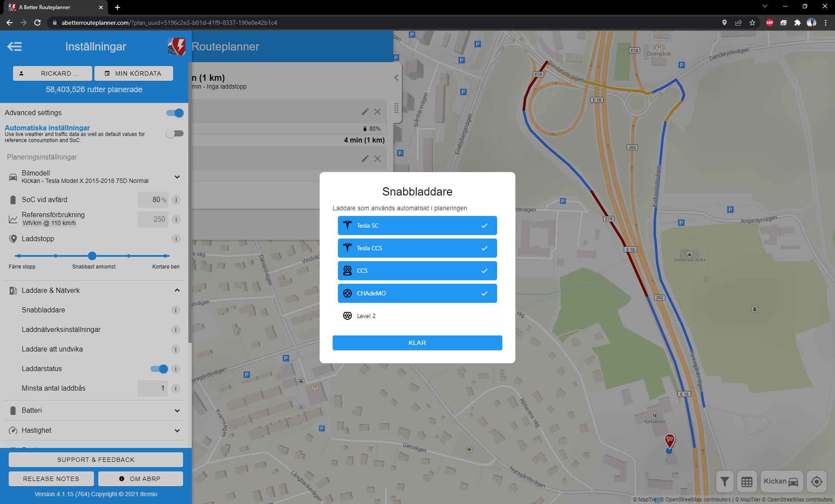Reload the browser page
The image size is (835, 504).
[x=37, y=23]
